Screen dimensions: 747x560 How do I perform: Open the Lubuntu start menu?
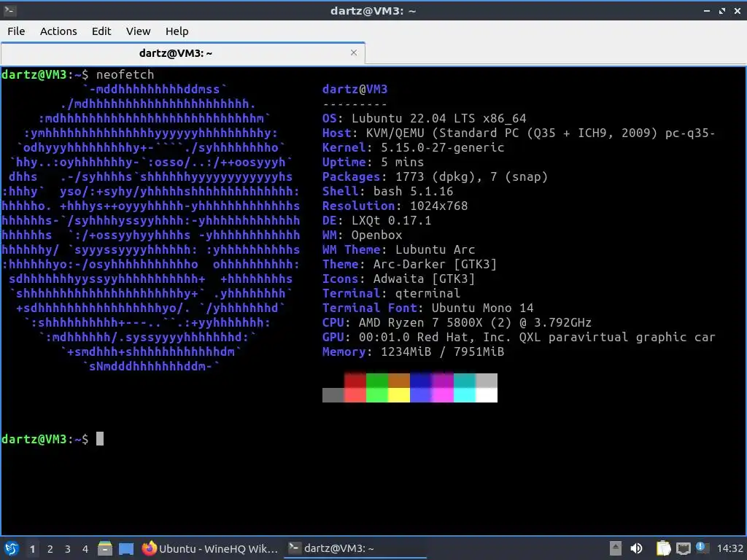tap(12, 548)
